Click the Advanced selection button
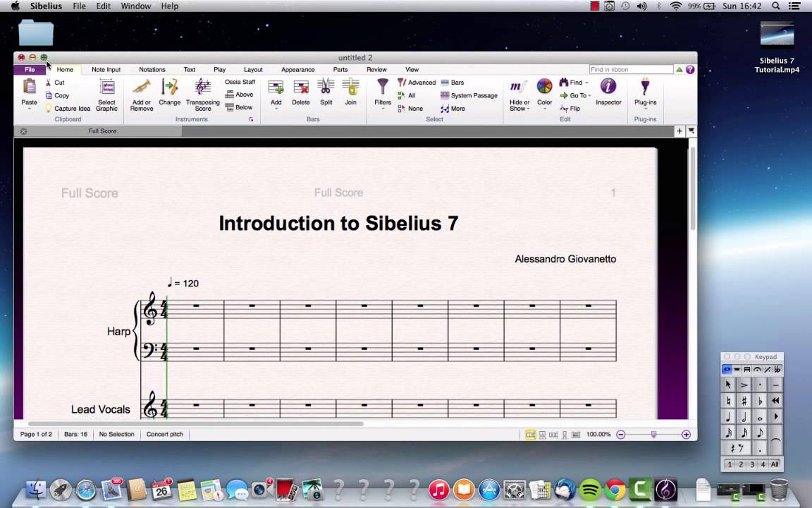812x508 pixels. (417, 83)
